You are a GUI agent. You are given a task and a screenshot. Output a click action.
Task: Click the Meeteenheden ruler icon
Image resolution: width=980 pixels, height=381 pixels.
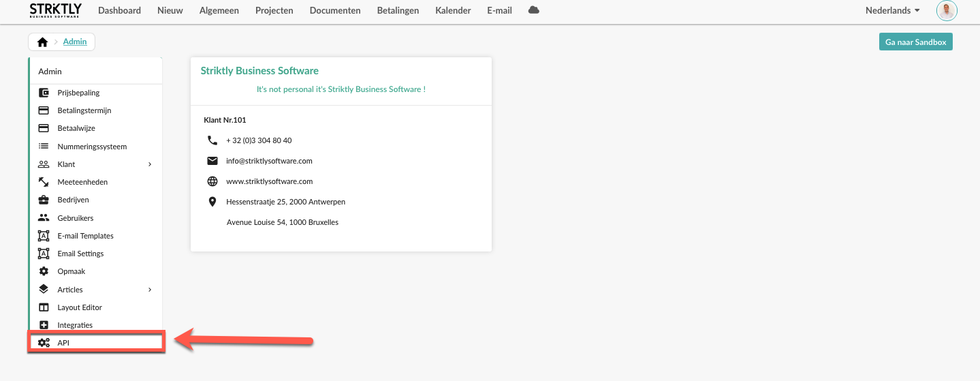[44, 182]
